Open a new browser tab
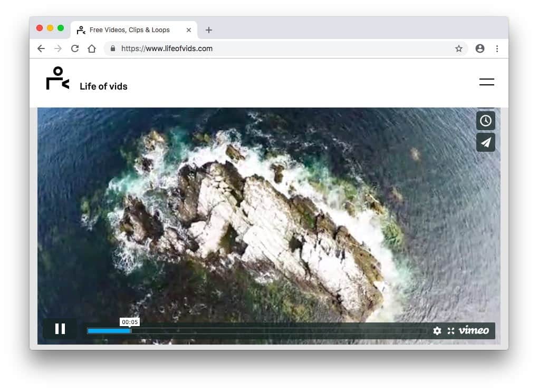Viewport: 538px width, 392px height. point(209,30)
